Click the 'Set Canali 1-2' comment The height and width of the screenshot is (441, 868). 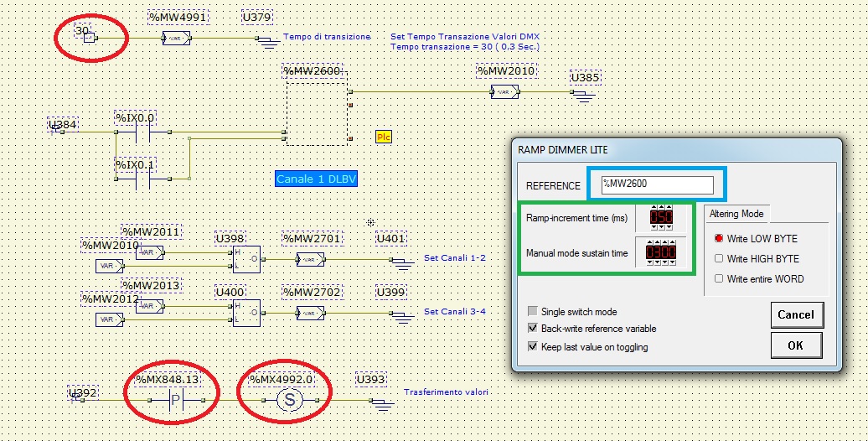click(x=454, y=257)
